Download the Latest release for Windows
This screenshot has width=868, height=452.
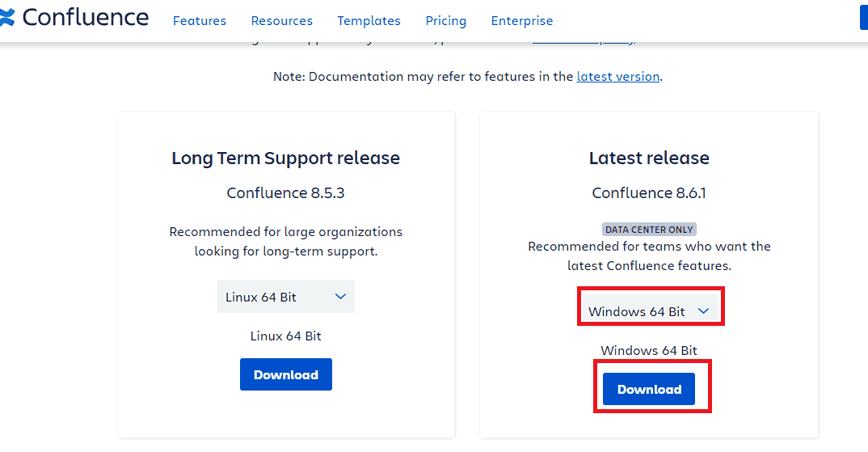tap(649, 390)
